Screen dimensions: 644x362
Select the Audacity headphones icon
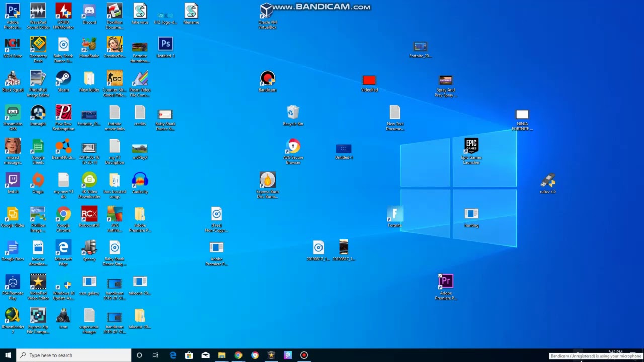pos(140,183)
